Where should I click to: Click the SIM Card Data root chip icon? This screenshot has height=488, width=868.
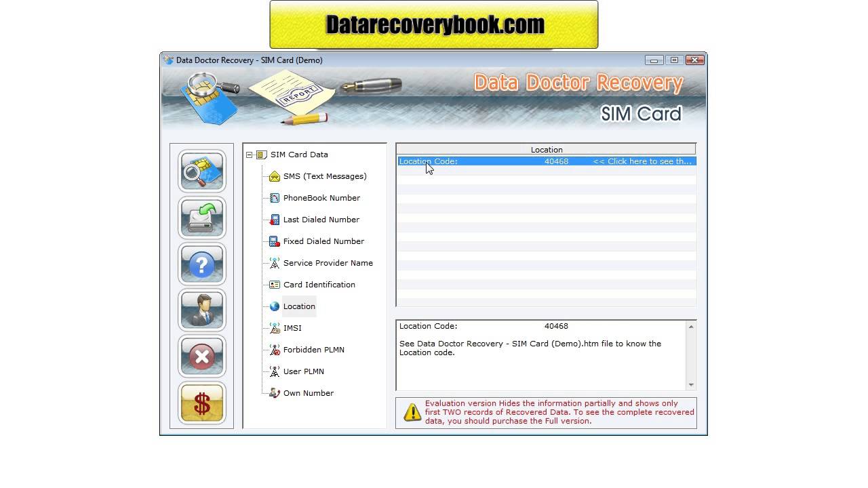tap(262, 155)
